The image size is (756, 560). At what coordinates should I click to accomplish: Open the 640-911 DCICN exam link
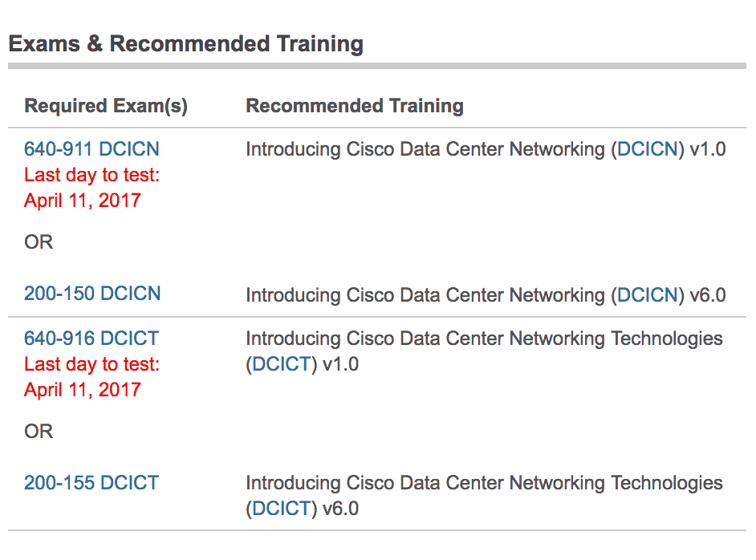pos(91,149)
